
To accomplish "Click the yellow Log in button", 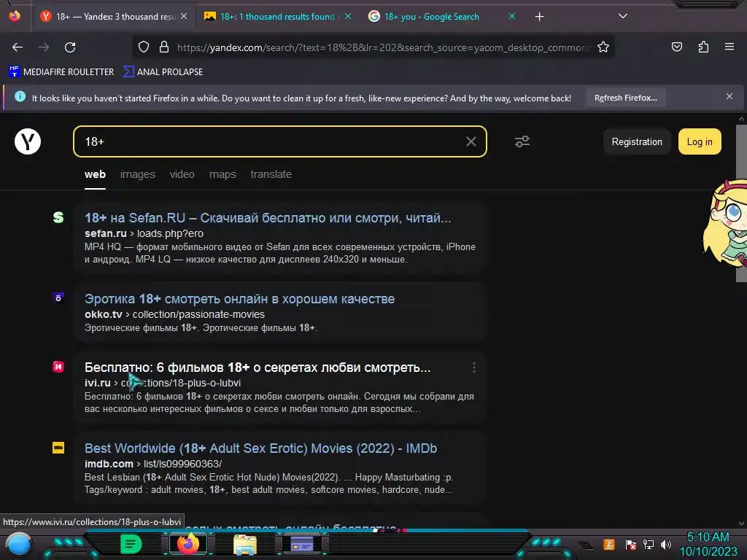I will [x=700, y=141].
